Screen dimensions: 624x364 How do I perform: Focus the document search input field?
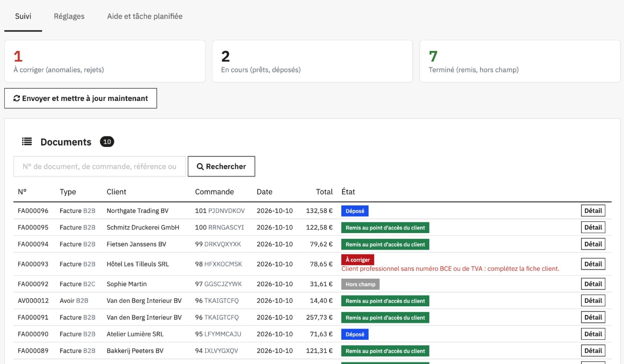[x=99, y=166]
